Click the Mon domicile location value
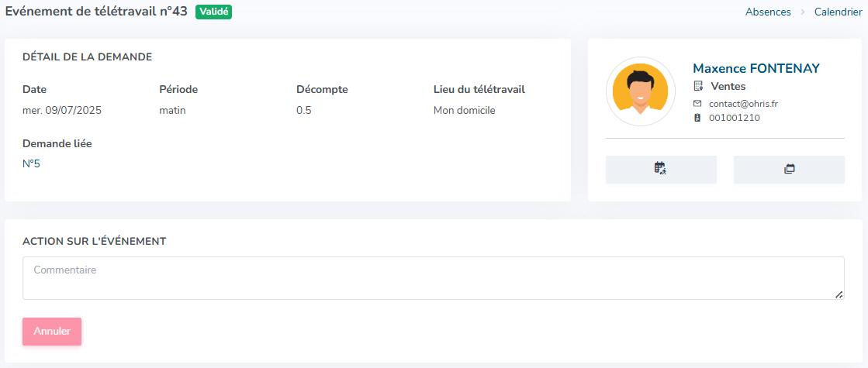868x368 pixels. tap(465, 110)
